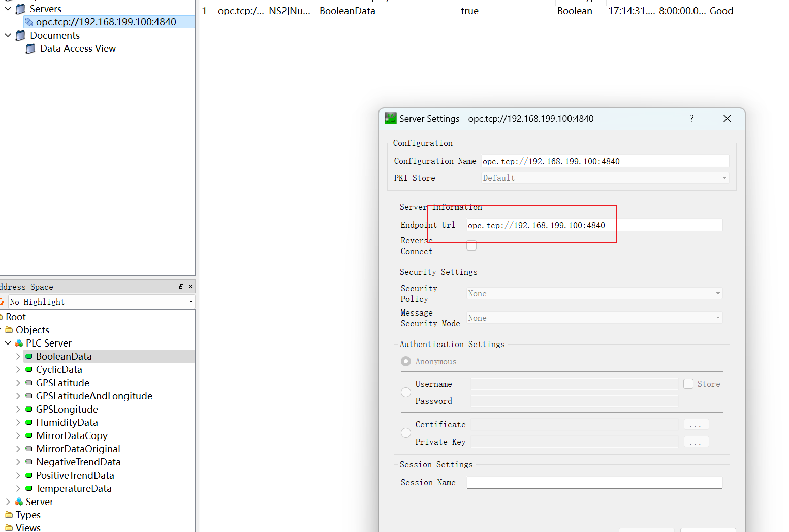Select the Anonymous authentication radio button
The image size is (789, 532).
405,361
